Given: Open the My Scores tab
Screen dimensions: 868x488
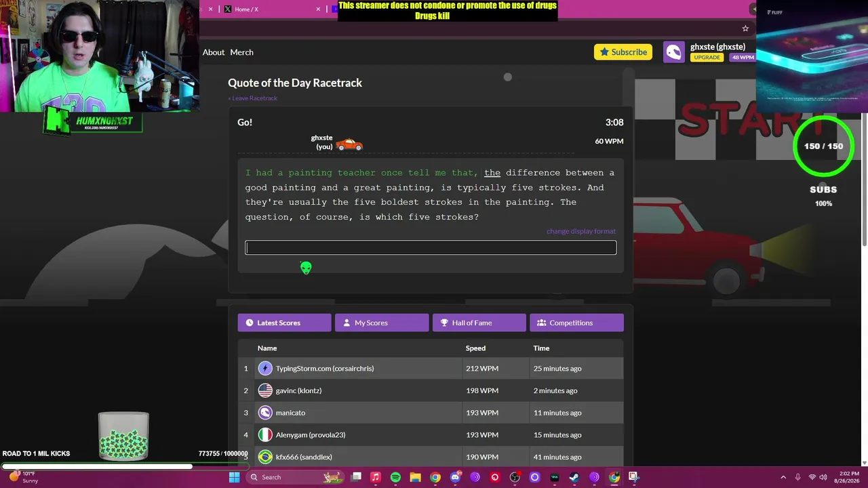Looking at the screenshot, I should pyautogui.click(x=382, y=323).
